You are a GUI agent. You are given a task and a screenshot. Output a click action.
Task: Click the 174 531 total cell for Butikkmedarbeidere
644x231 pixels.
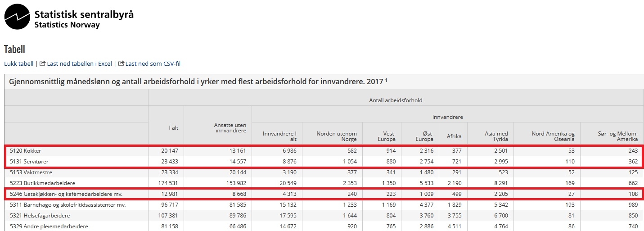point(167,183)
